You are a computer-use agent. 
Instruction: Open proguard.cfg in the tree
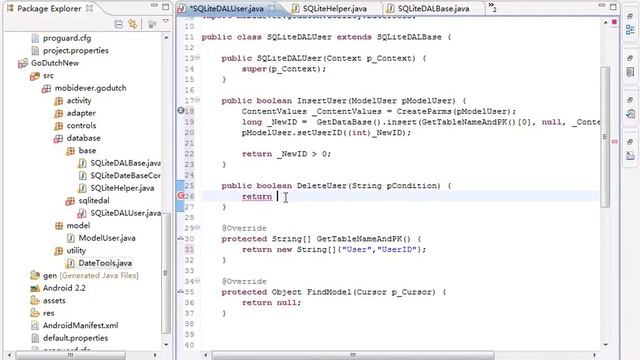(x=67, y=38)
